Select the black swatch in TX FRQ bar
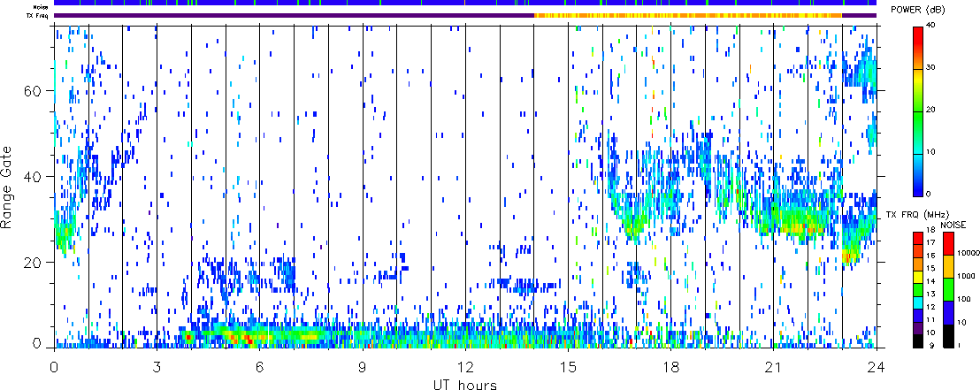The height and width of the screenshot is (390, 980). coord(918,341)
